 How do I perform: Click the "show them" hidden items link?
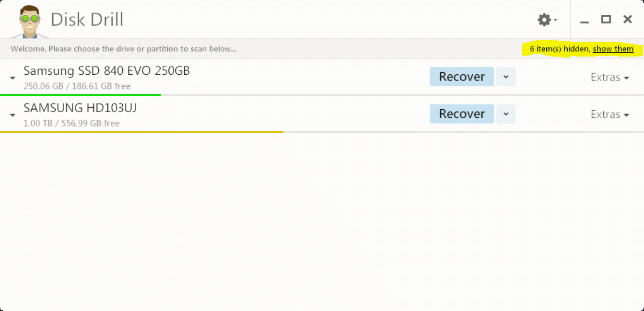coord(613,49)
